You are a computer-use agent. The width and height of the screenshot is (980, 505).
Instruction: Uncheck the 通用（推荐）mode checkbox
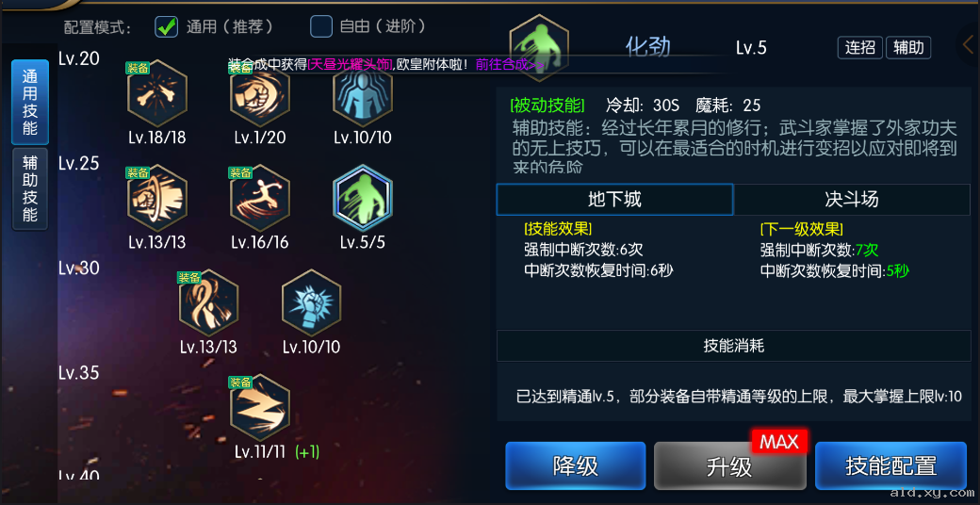click(166, 27)
